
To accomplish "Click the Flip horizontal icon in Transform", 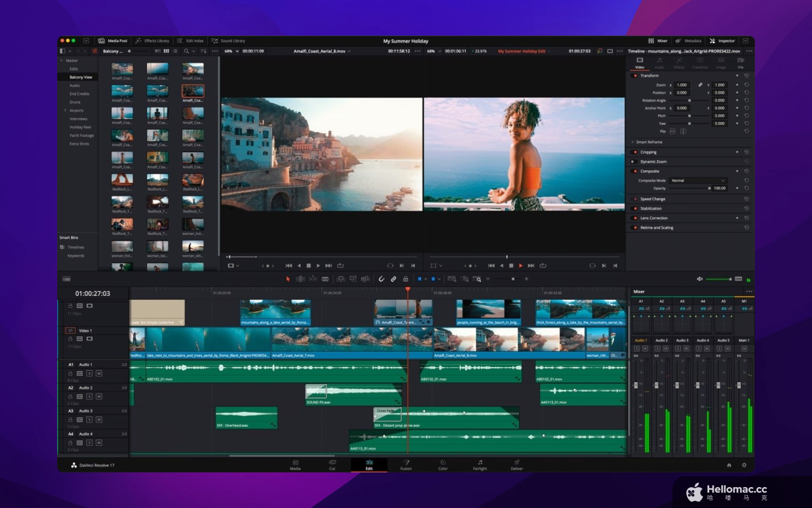I will [x=673, y=131].
